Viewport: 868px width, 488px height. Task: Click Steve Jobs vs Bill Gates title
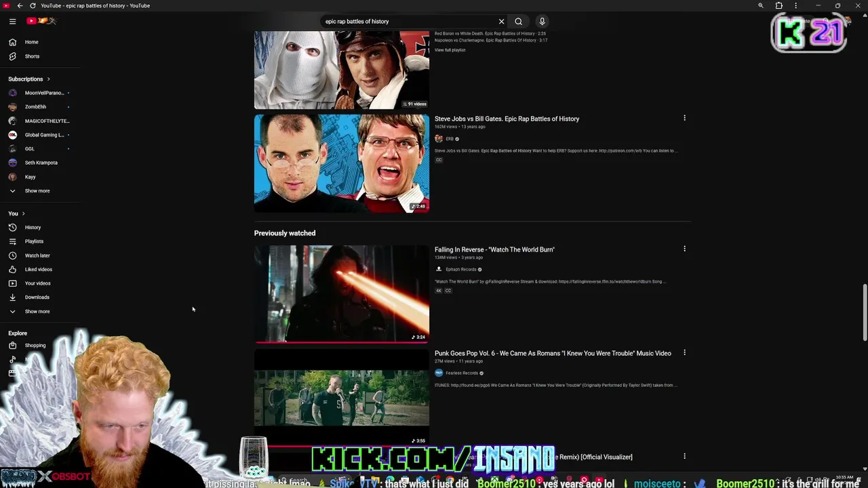coord(507,119)
